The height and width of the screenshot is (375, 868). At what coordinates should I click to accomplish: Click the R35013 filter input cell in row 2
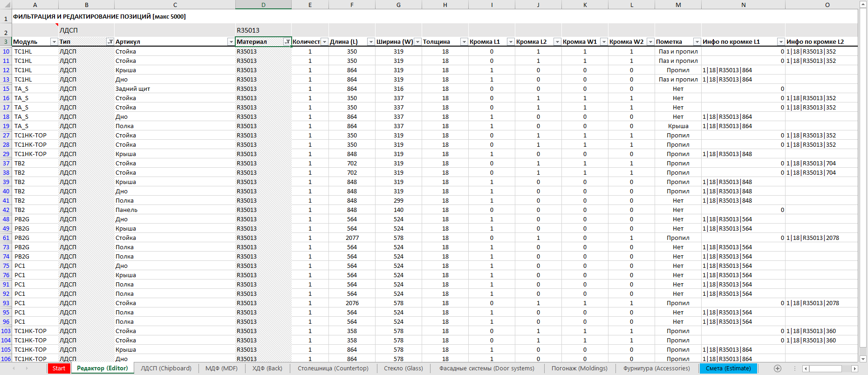point(263,30)
